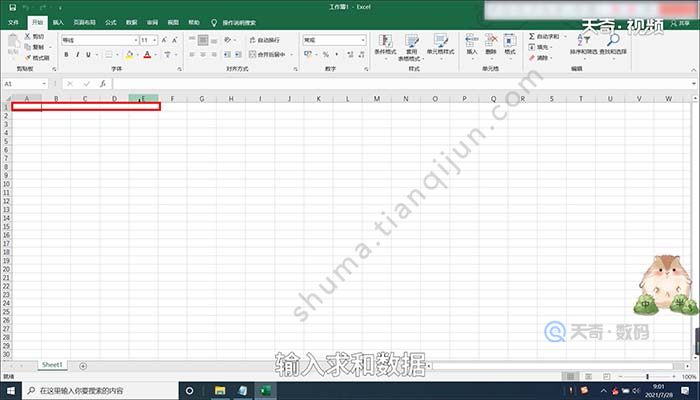This screenshot has width=700, height=400.
Task: Expand the formula bar
Action: pos(693,83)
